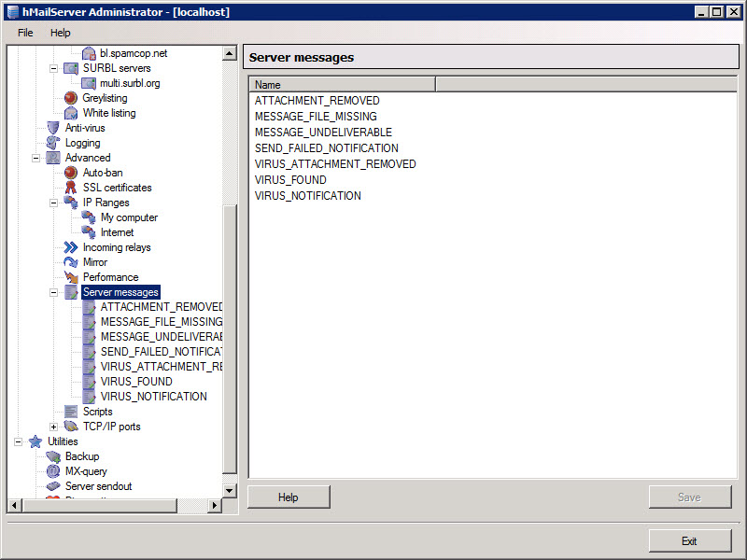Select the Logging icon in sidebar

click(x=53, y=143)
